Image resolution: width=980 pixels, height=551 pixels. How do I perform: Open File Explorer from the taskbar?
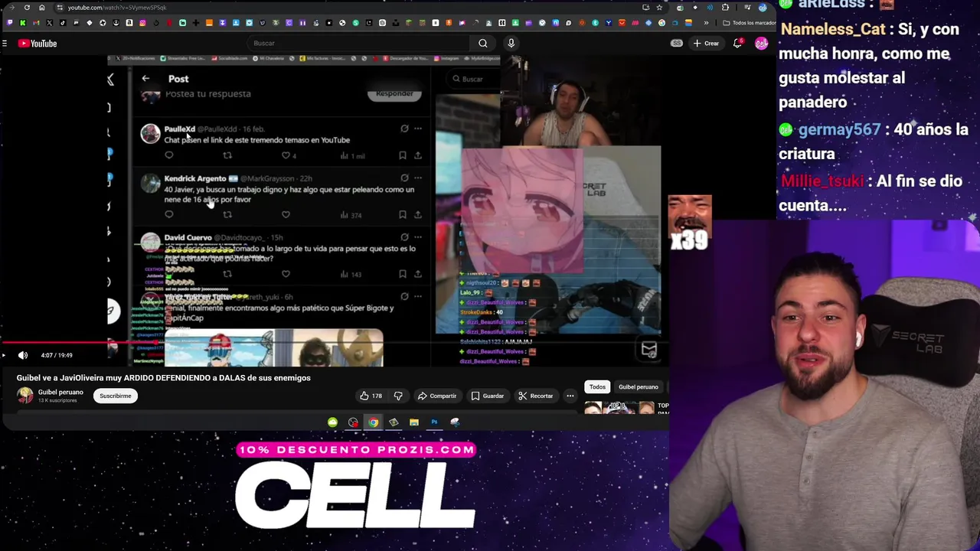[x=414, y=422]
